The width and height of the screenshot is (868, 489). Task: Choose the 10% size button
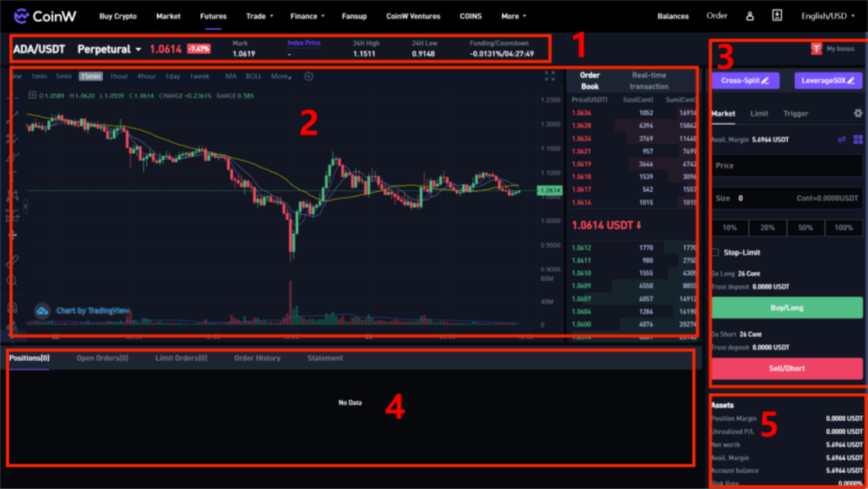click(x=730, y=228)
